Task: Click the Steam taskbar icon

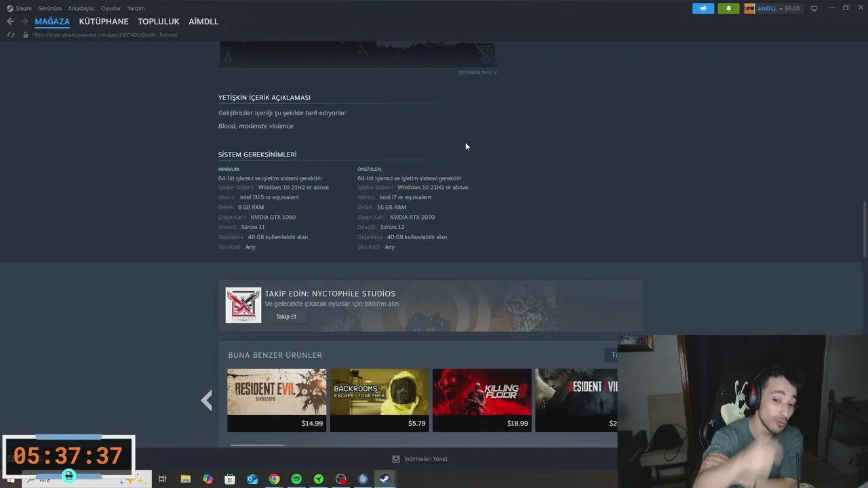Action: pyautogui.click(x=384, y=479)
